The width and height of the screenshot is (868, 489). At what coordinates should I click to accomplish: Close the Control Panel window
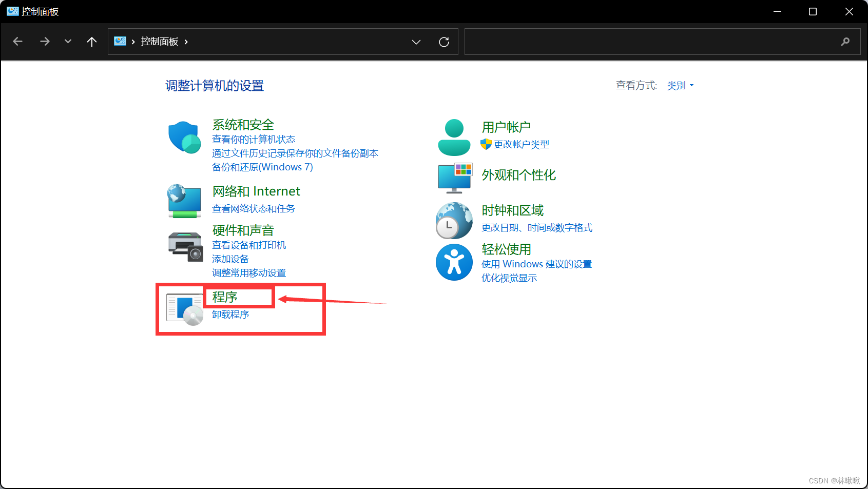coord(849,11)
